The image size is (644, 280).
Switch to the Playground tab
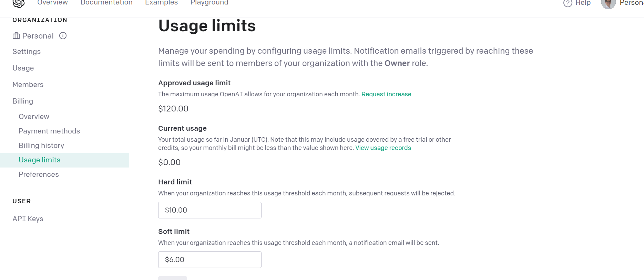[x=209, y=3]
